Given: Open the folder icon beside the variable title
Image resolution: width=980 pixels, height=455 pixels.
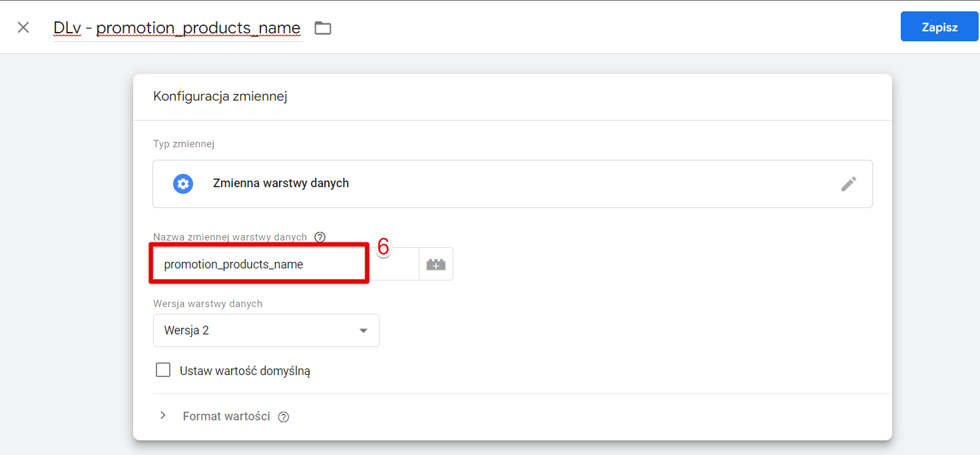Looking at the screenshot, I should (323, 28).
